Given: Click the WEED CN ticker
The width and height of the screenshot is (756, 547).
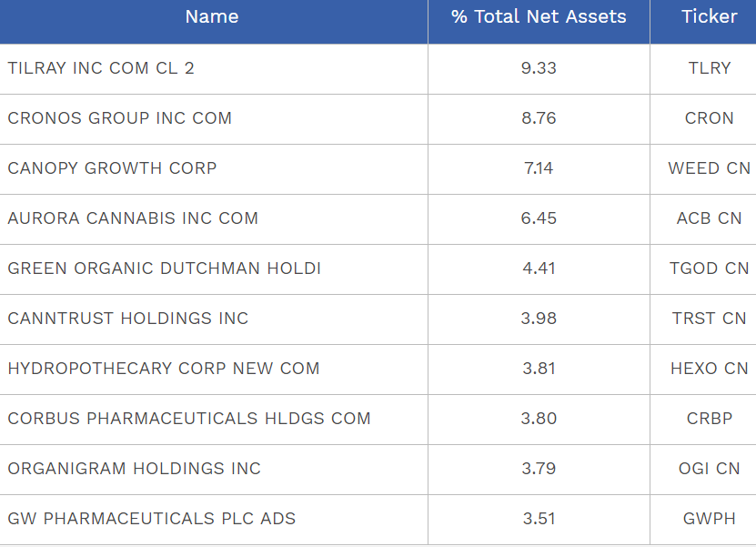Looking at the screenshot, I should pyautogui.click(x=709, y=168).
